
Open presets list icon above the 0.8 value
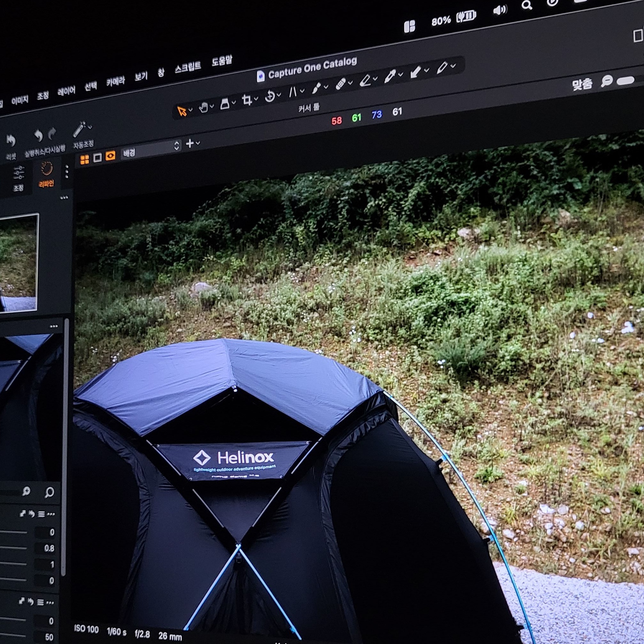tap(41, 514)
